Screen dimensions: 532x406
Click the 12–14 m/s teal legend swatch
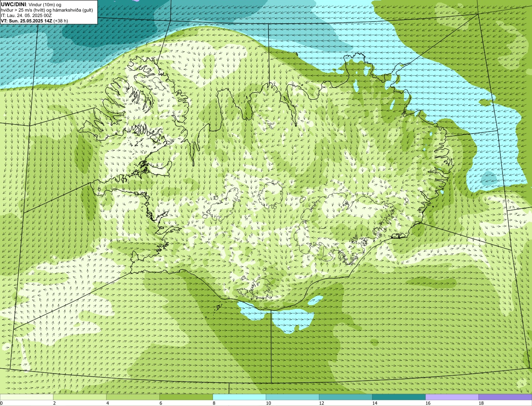coord(346,397)
